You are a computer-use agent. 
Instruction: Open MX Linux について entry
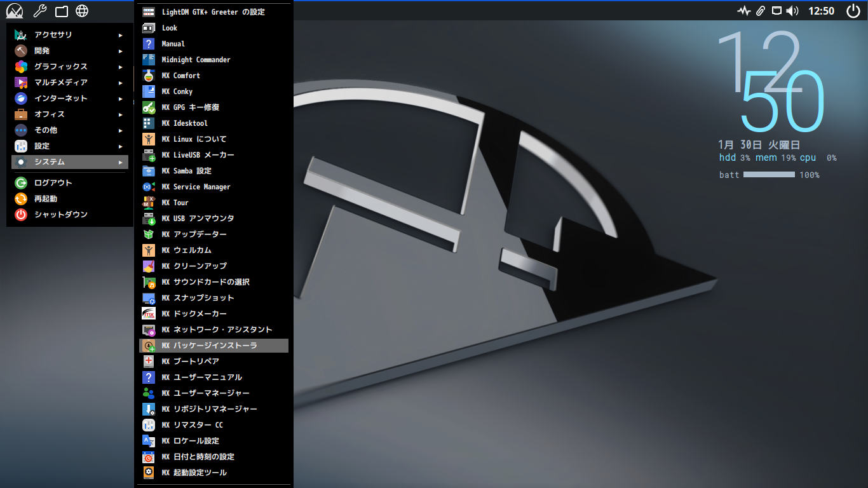coord(214,139)
